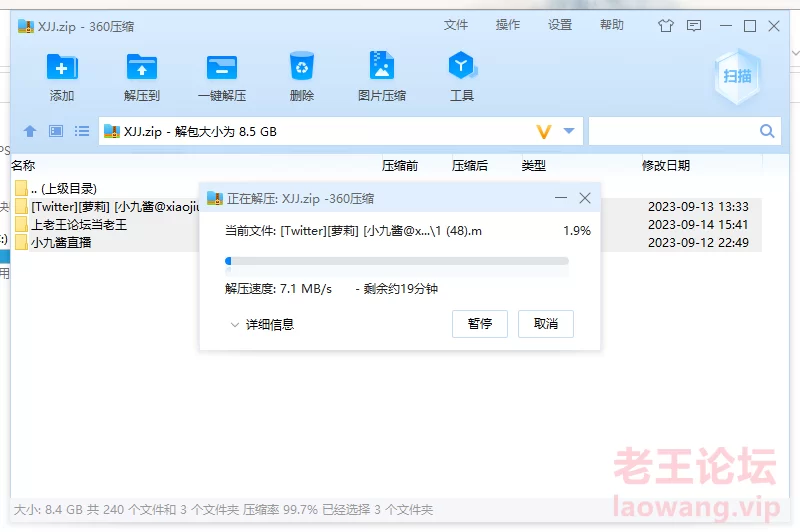Close the extraction progress dialog
This screenshot has width=800, height=532.
click(585, 198)
